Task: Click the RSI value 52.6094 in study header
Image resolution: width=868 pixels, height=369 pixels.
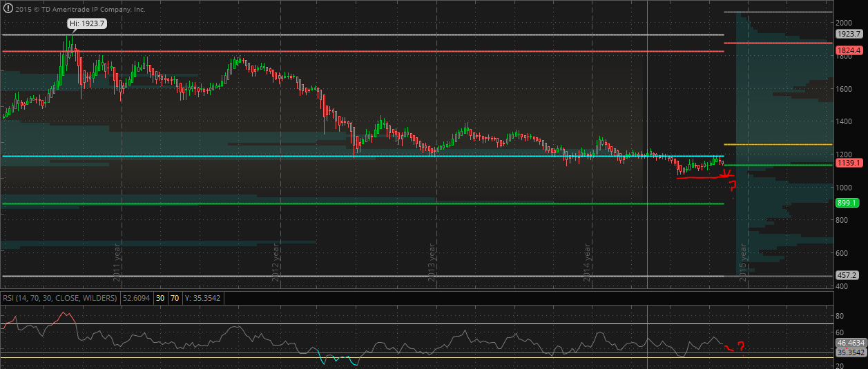Action: [x=136, y=298]
